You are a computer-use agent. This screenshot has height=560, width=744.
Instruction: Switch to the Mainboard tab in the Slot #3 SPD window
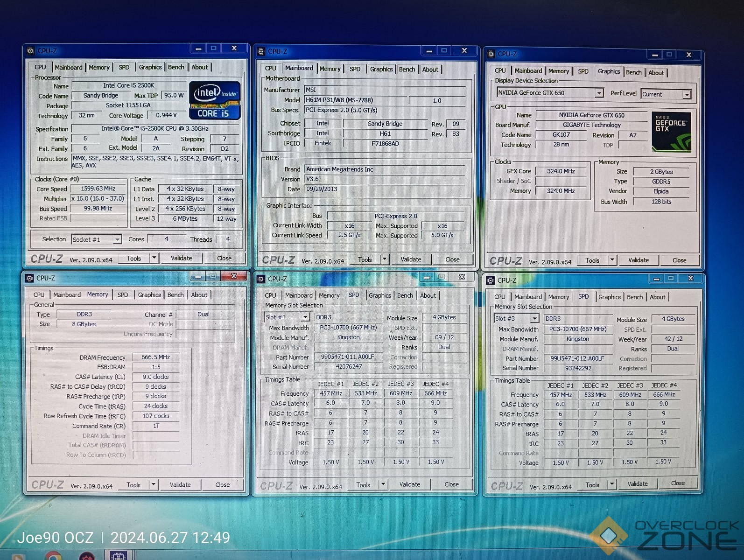pos(528,297)
